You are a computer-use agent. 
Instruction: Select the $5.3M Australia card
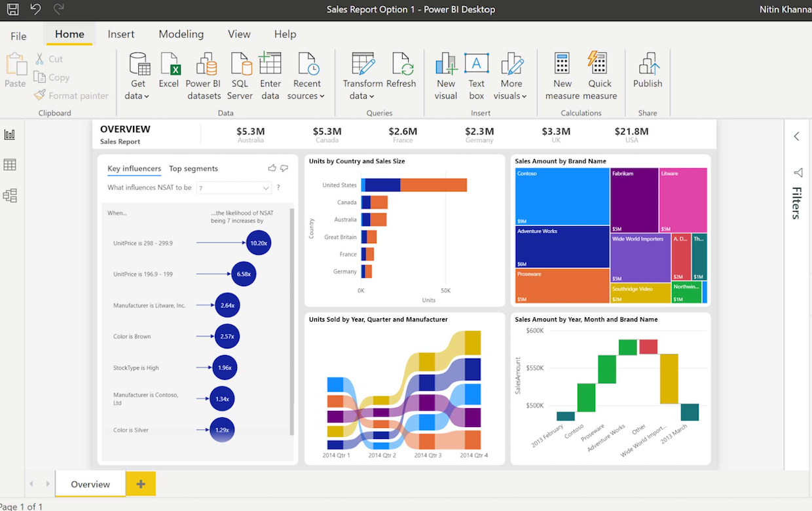(251, 134)
